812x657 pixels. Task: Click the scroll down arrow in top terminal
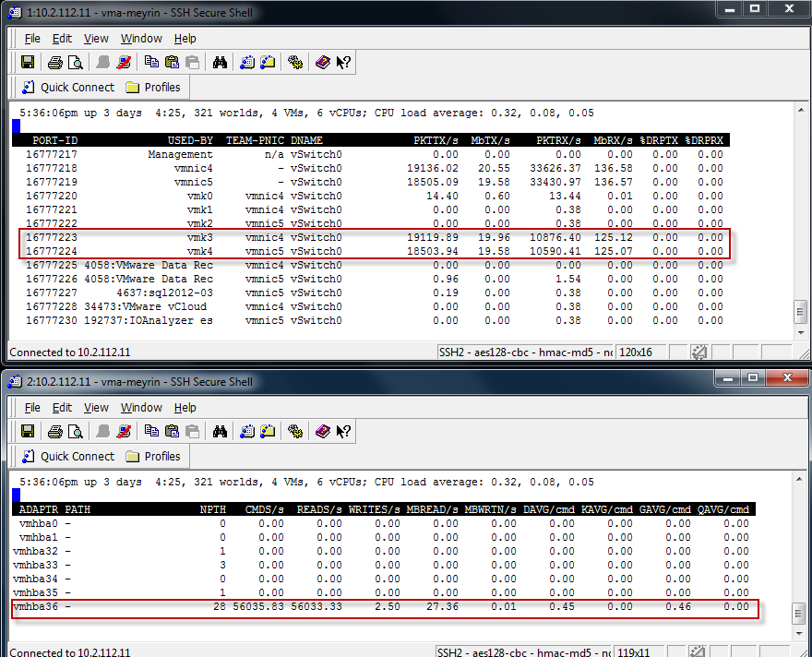tap(801, 333)
